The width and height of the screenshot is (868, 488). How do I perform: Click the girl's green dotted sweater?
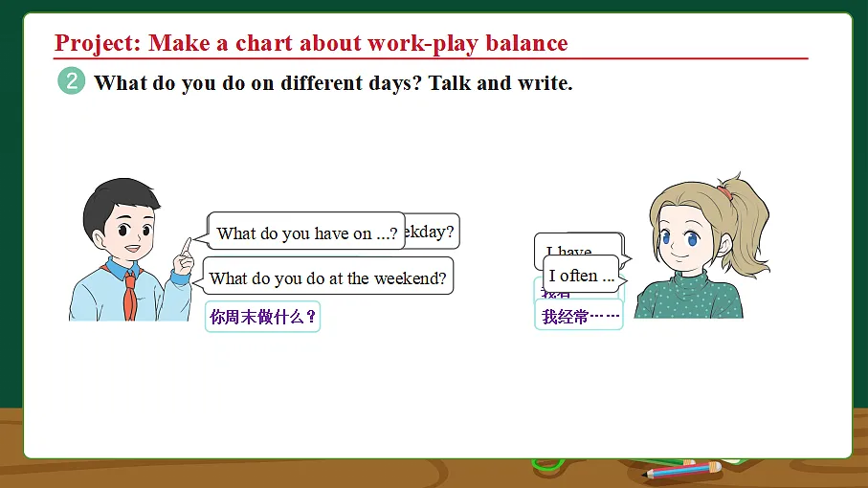click(x=689, y=296)
